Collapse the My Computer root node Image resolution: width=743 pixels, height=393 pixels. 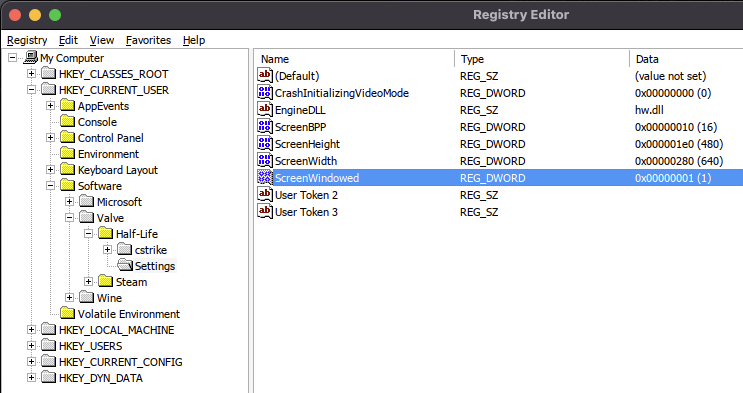(x=12, y=58)
